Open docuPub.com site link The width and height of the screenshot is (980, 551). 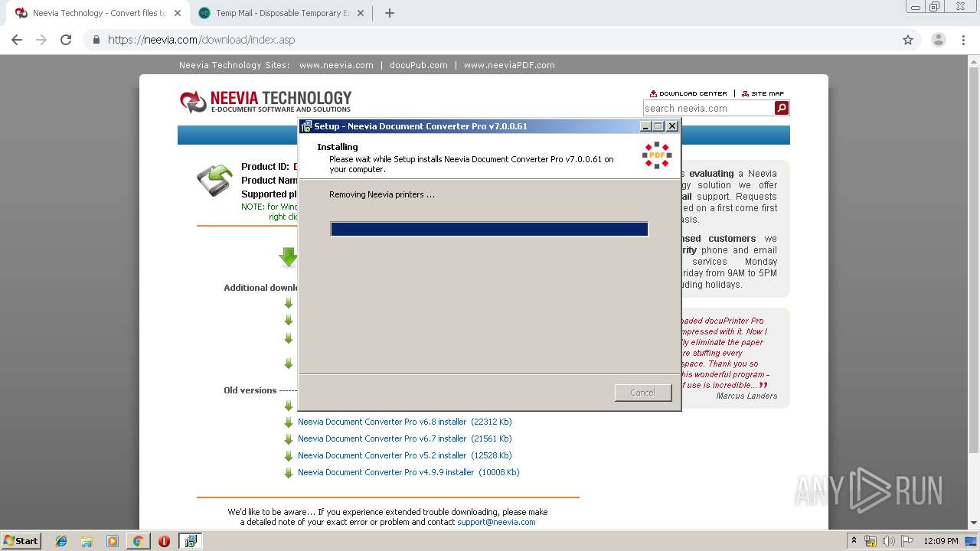[418, 65]
